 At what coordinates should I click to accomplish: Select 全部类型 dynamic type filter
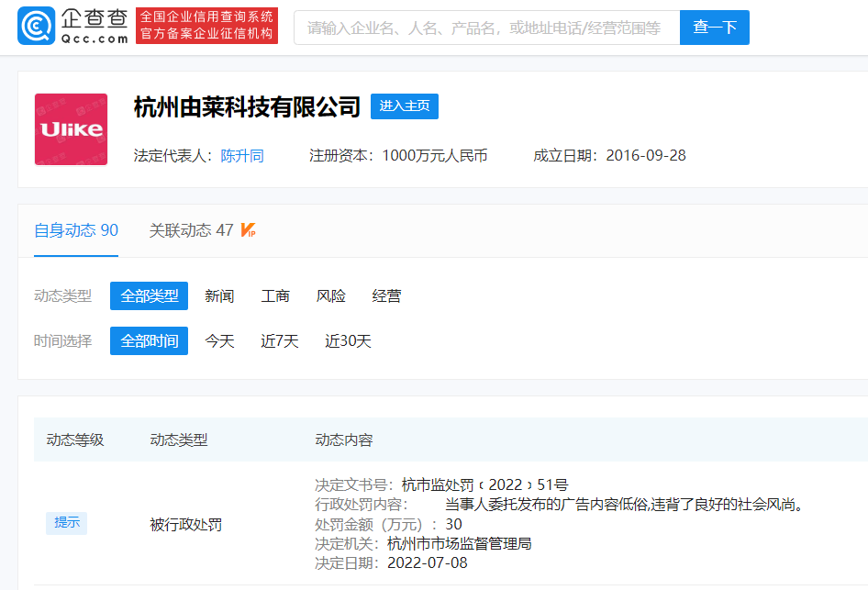pos(149,295)
